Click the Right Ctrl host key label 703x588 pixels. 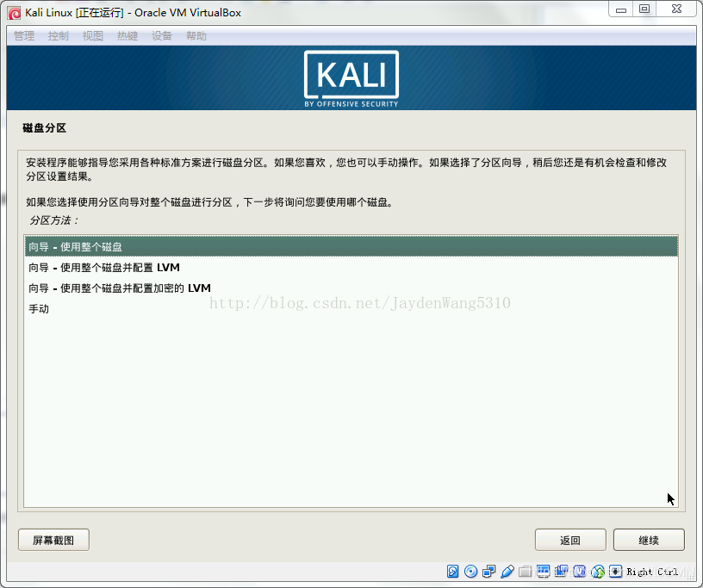[x=652, y=572]
